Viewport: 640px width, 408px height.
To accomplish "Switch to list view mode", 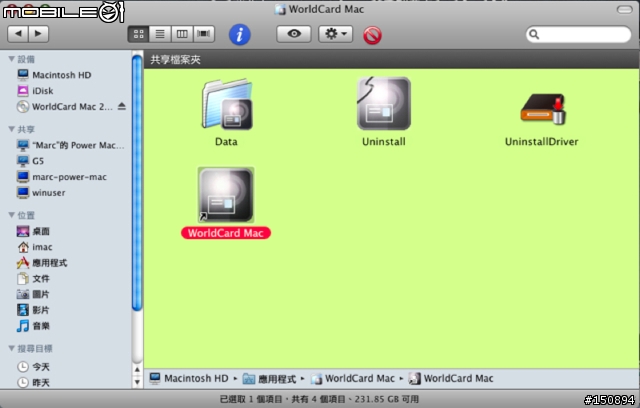I will (160, 34).
